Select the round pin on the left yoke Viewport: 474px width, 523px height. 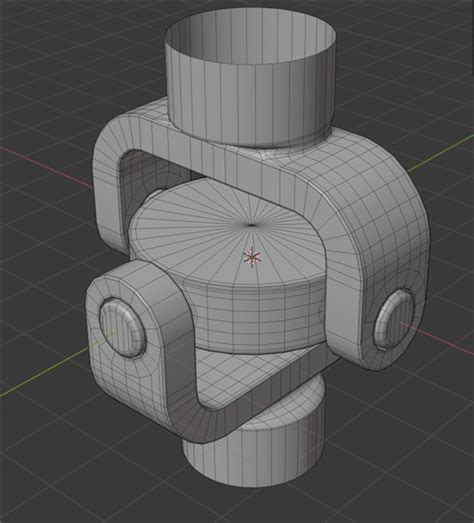123,328
